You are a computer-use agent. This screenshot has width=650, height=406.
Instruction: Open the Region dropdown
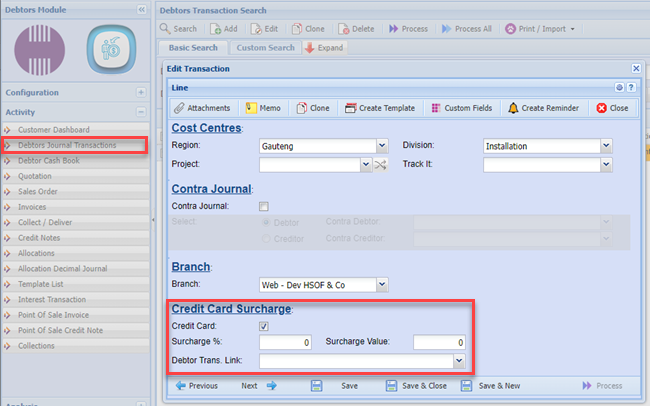click(382, 146)
